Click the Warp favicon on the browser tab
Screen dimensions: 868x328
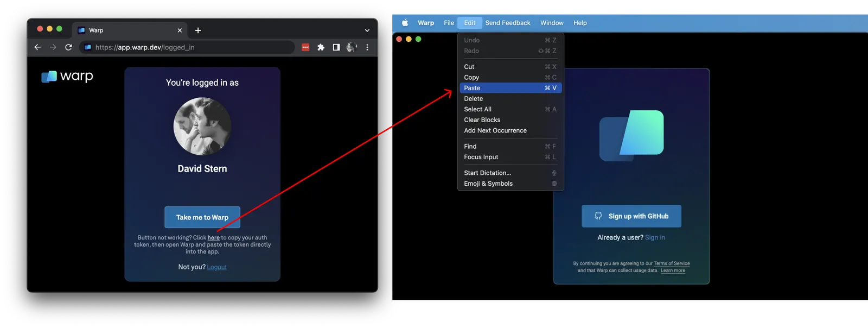pos(81,30)
